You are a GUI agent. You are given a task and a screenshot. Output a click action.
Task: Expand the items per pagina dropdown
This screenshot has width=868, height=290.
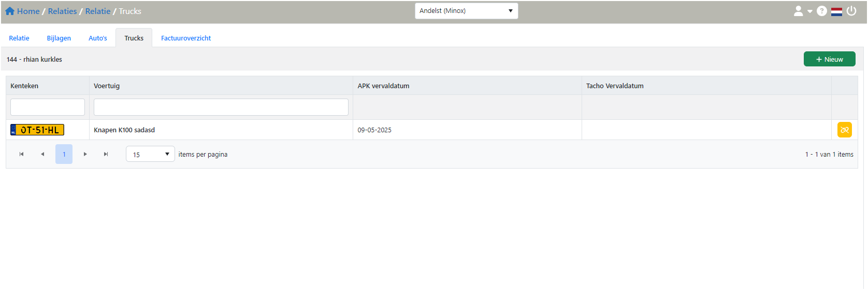tap(150, 154)
